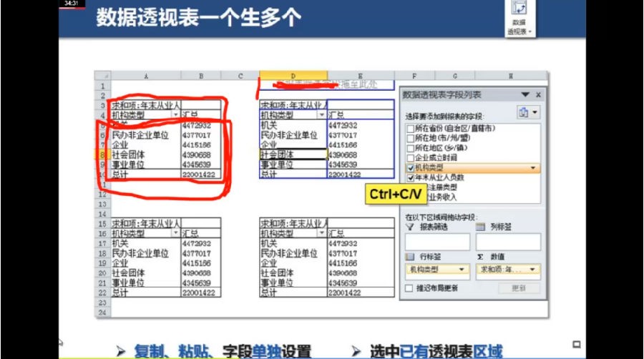Viewport: 644px width, 359px height.
Task: Close the 数据透视表字段列表 panel
Action: pyautogui.click(x=538, y=95)
